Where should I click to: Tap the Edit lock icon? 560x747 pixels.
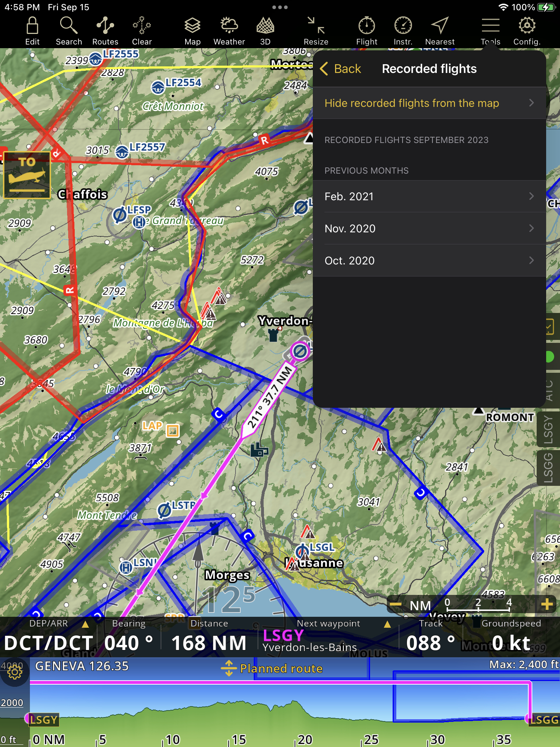tap(32, 31)
